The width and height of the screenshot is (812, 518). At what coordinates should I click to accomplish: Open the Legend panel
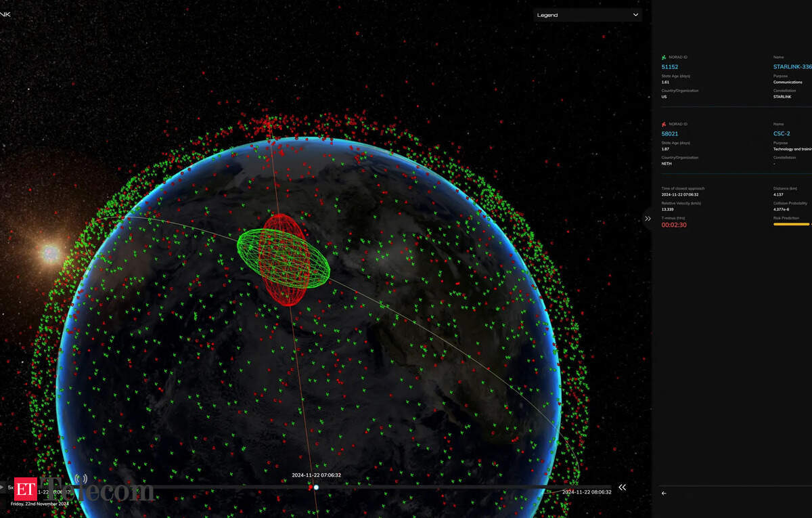587,14
